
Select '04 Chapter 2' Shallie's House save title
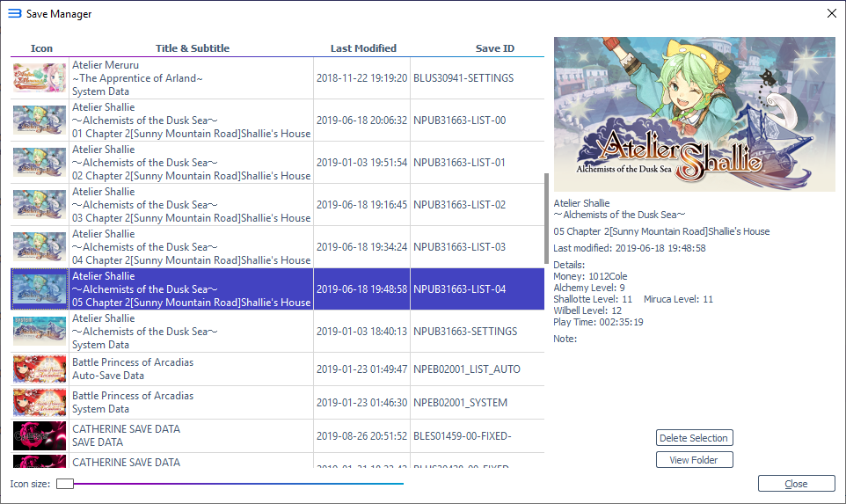click(x=192, y=246)
